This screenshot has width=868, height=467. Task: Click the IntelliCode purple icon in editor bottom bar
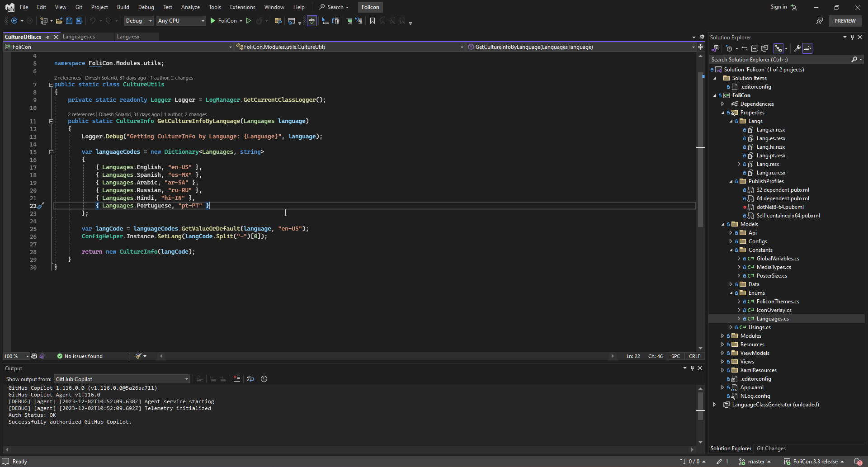point(42,356)
